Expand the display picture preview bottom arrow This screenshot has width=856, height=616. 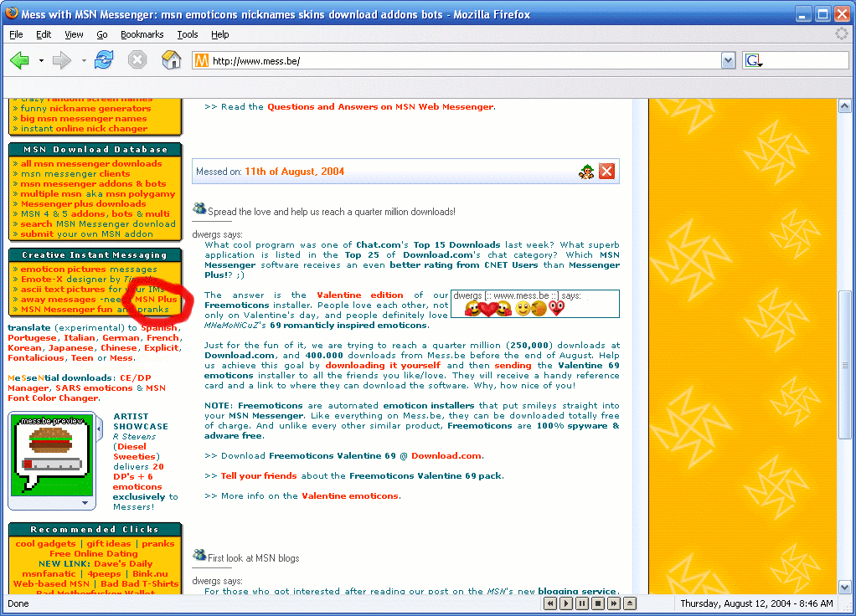pos(84,503)
